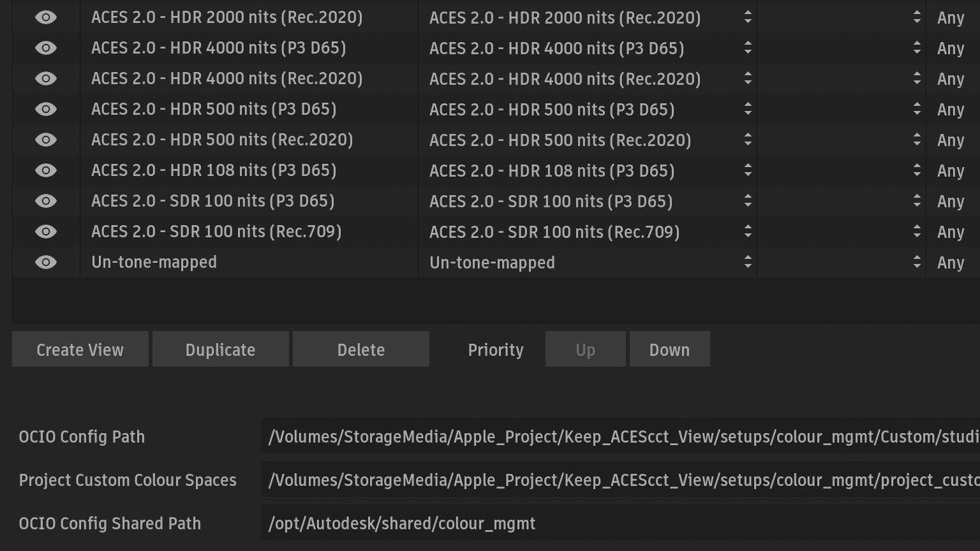Toggle the Un-tone-mapped view visibility
The width and height of the screenshot is (980, 551).
click(46, 262)
